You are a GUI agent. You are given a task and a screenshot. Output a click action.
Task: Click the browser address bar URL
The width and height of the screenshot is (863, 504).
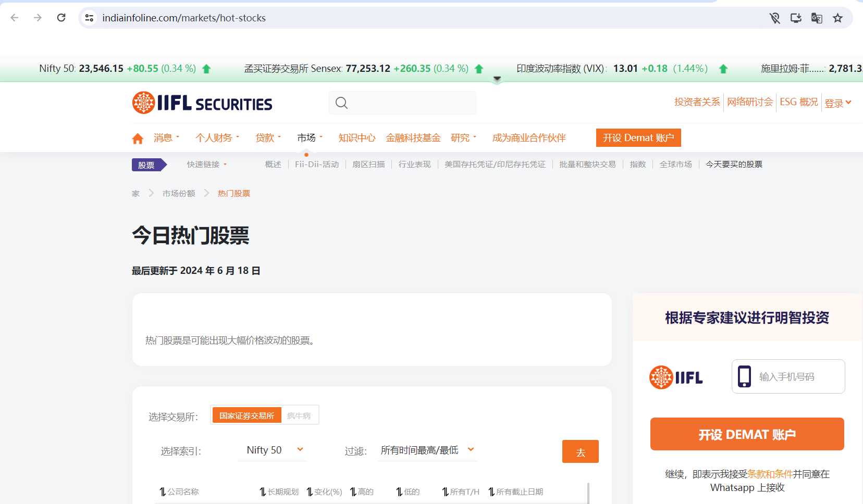tap(184, 18)
